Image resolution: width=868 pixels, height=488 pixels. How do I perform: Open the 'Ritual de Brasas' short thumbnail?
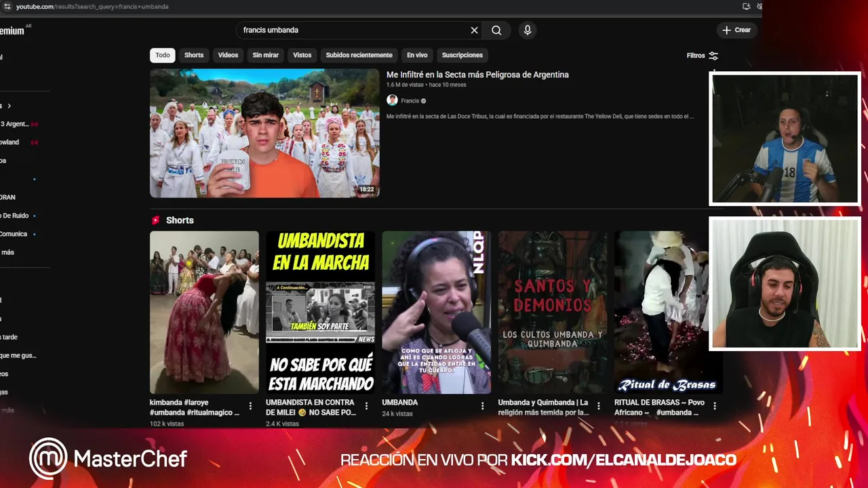[x=669, y=312]
